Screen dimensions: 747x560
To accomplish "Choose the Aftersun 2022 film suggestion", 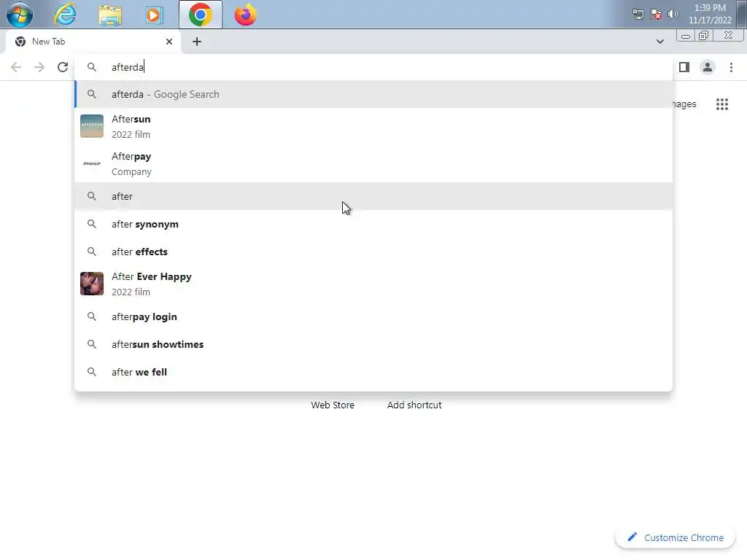I will pos(373,127).
